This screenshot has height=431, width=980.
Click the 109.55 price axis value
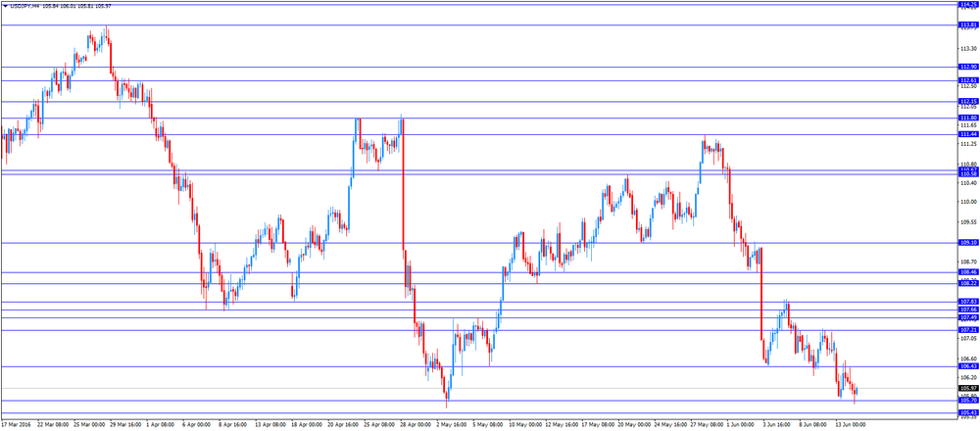(x=967, y=222)
